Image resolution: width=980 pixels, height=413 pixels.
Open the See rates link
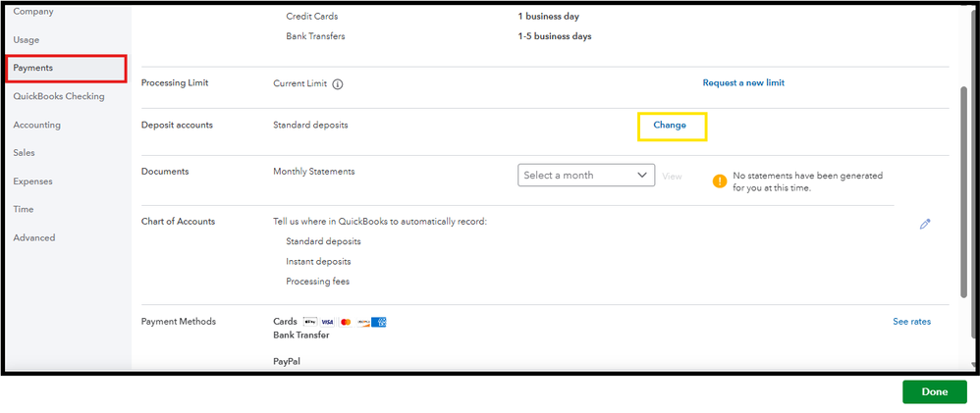point(911,322)
